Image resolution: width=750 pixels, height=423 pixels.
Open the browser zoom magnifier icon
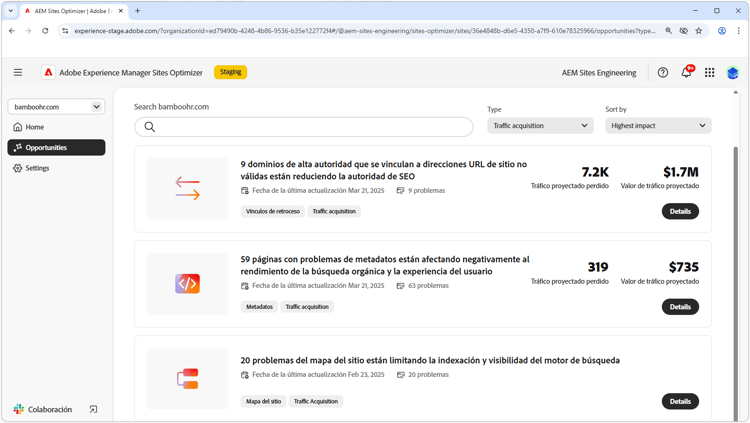[668, 31]
